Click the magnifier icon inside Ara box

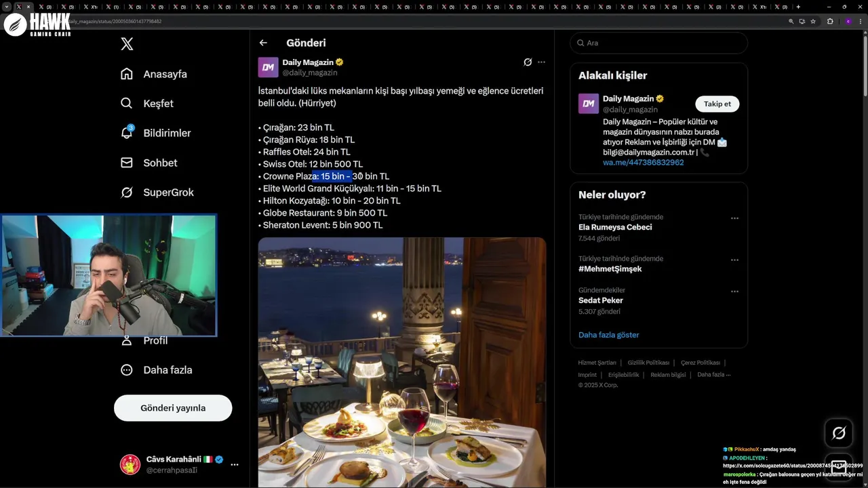(x=580, y=43)
